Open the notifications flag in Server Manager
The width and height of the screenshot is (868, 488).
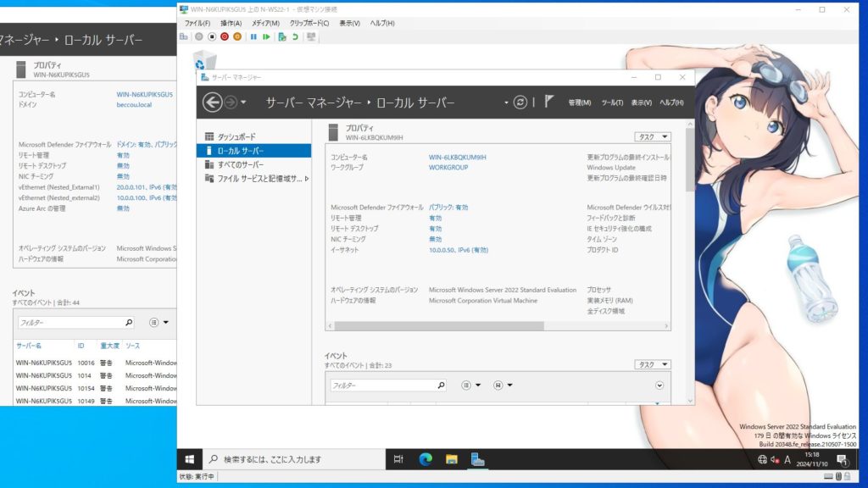(x=548, y=102)
